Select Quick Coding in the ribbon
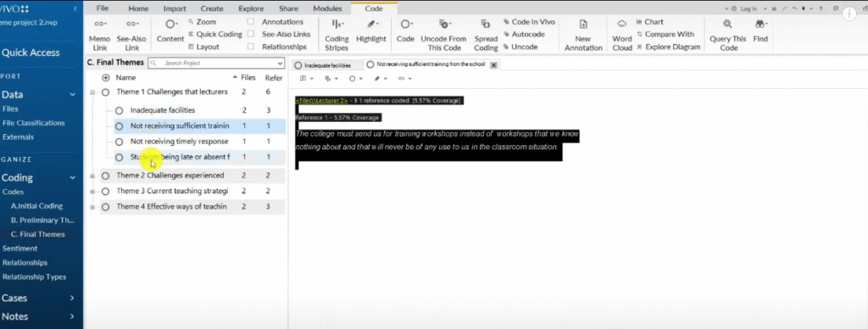This screenshot has width=868, height=329. 214,34
